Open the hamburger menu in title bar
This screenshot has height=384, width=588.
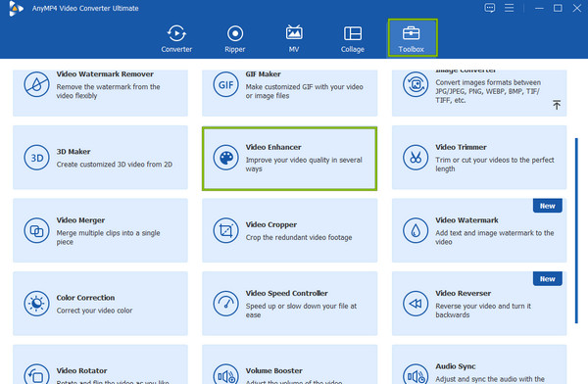509,8
